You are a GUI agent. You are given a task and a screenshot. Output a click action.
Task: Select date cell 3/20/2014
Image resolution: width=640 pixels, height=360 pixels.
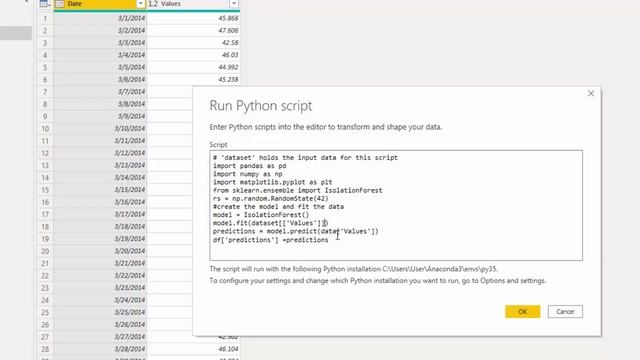(100, 251)
